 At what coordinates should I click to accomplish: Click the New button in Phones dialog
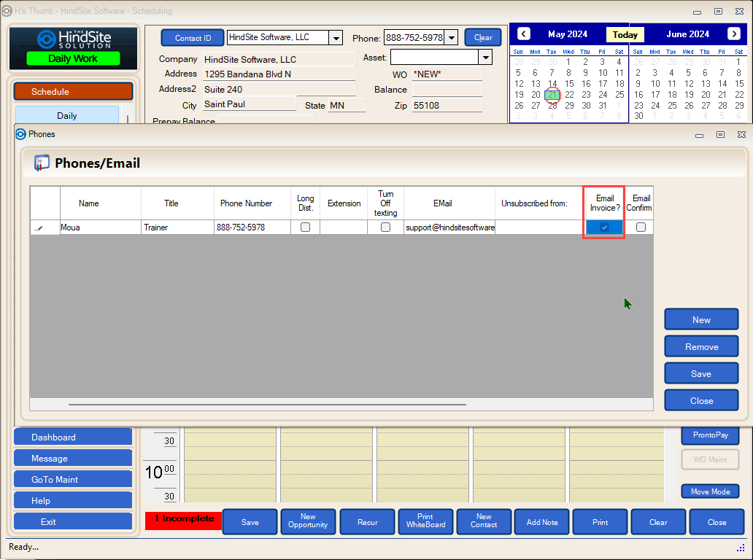coord(700,320)
